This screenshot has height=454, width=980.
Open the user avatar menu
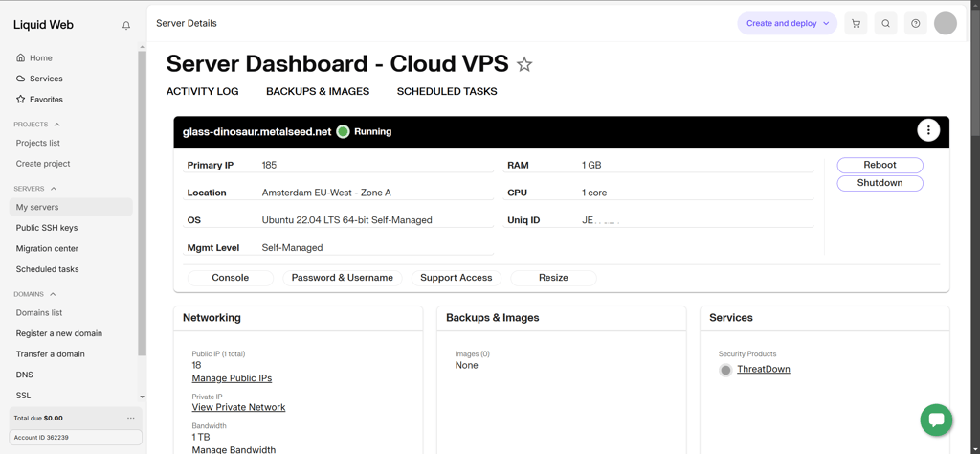[x=945, y=23]
